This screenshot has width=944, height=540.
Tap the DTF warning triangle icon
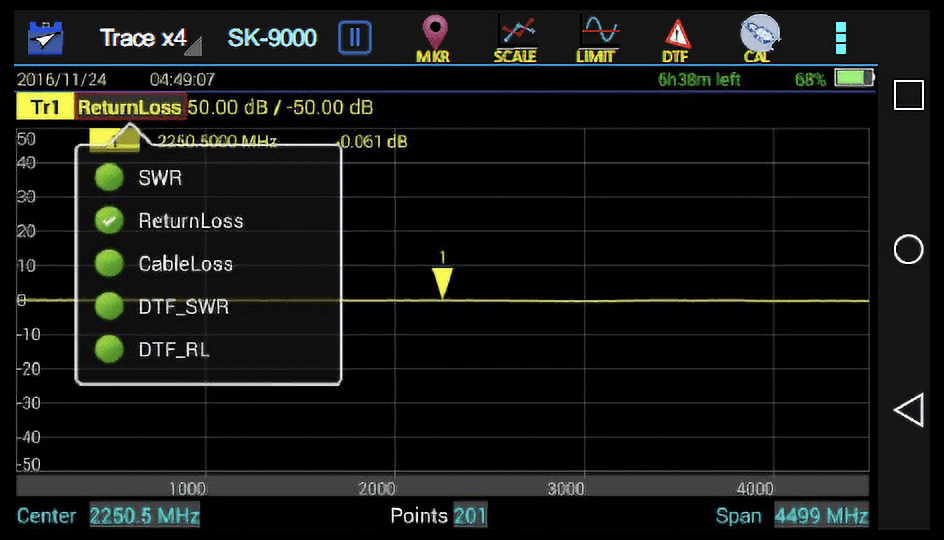pos(676,40)
